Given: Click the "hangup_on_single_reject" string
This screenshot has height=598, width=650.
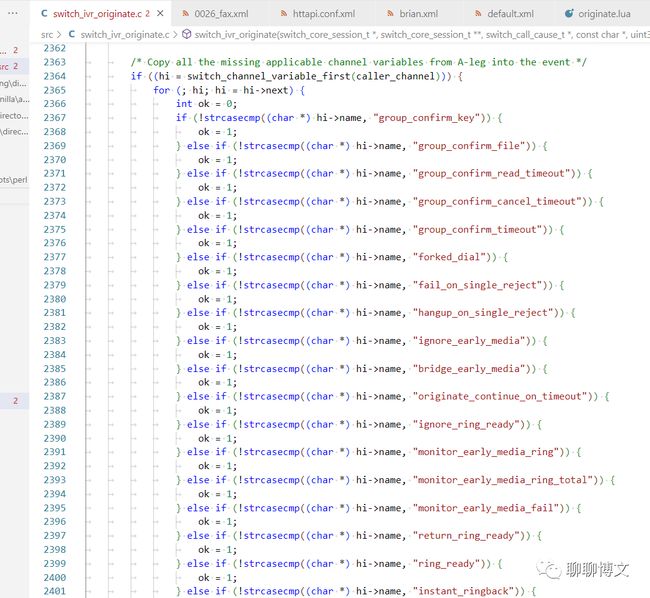Looking at the screenshot, I should pyautogui.click(x=485, y=312).
